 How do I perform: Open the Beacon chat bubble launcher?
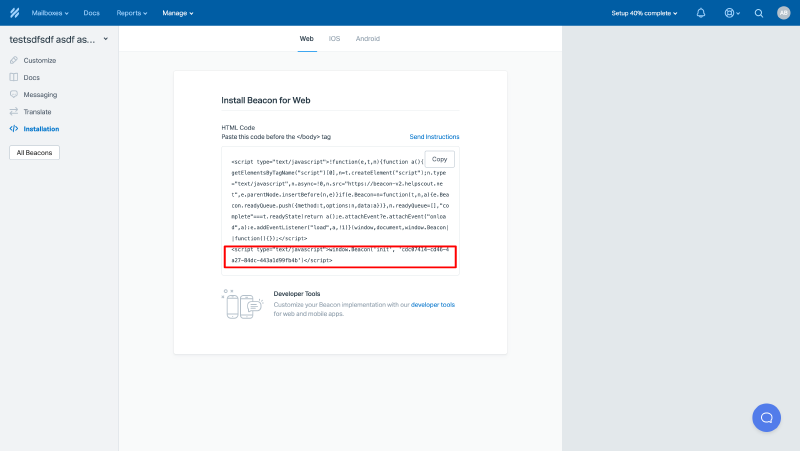tap(766, 417)
